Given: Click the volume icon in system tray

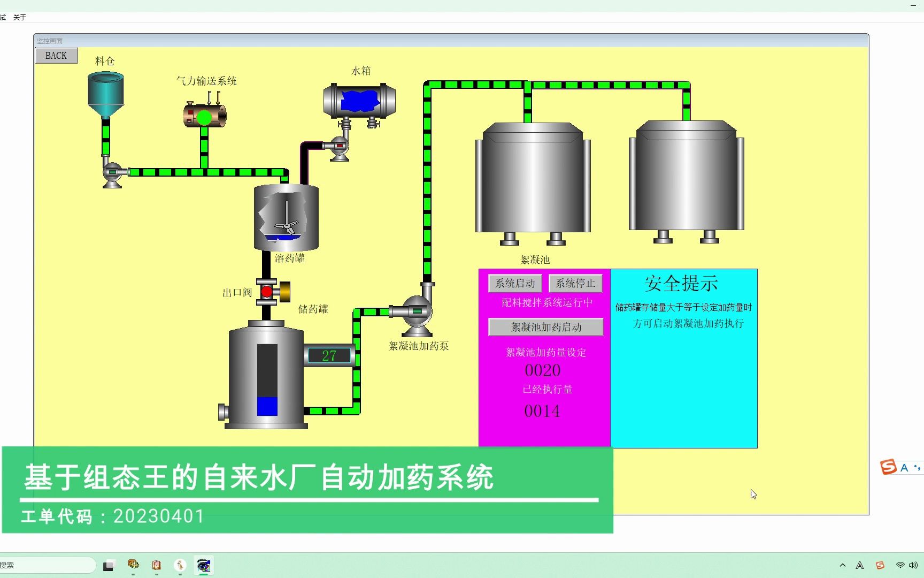Looking at the screenshot, I should click(913, 565).
